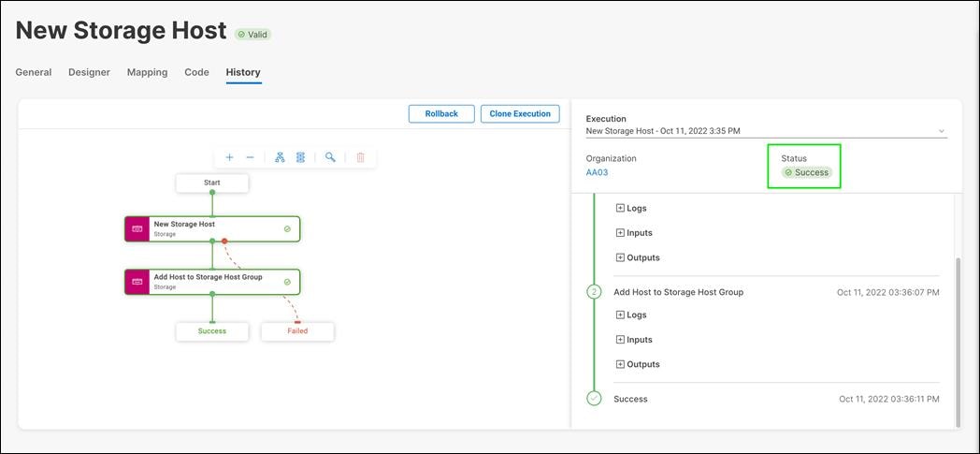Viewport: 980px width, 454px height.
Task: Click the timestamp Oct 11, 2022 03:36:11 PM
Action: (889, 399)
